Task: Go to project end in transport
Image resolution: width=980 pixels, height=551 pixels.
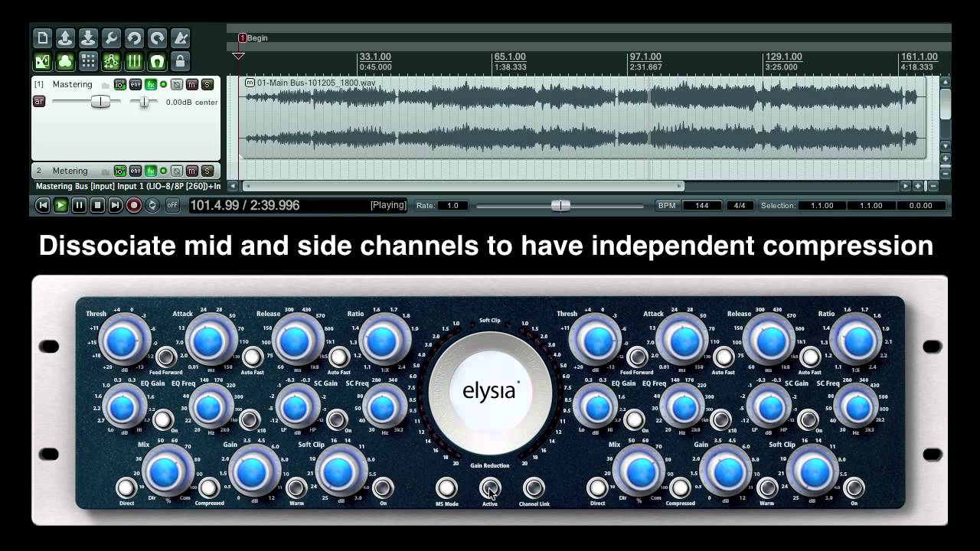Action: [x=116, y=205]
